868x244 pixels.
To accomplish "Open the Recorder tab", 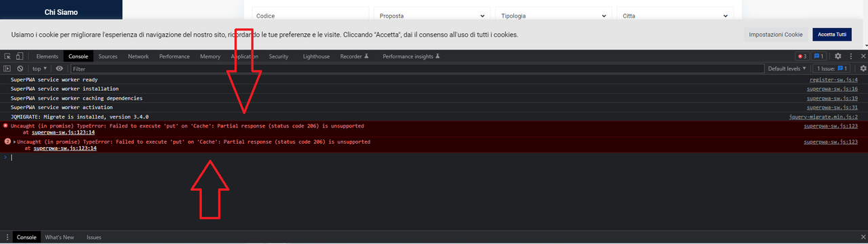I will tap(355, 56).
